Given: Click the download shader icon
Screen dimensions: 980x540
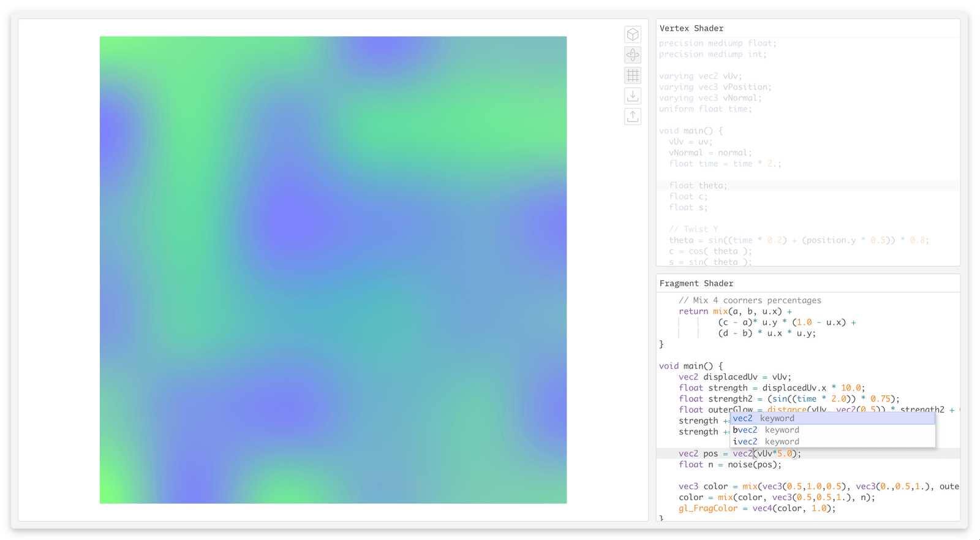Looking at the screenshot, I should click(x=633, y=96).
